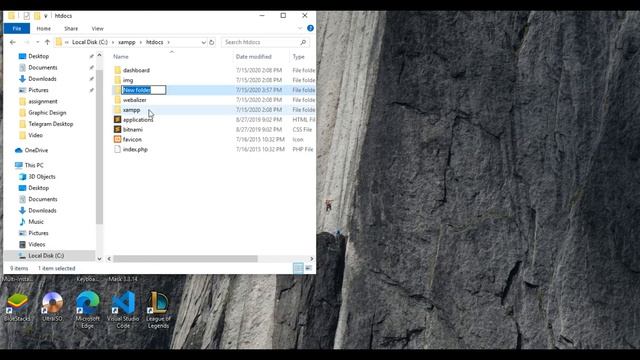This screenshot has width=640, height=360.
Task: Open Music under This PC
Action: (36, 222)
